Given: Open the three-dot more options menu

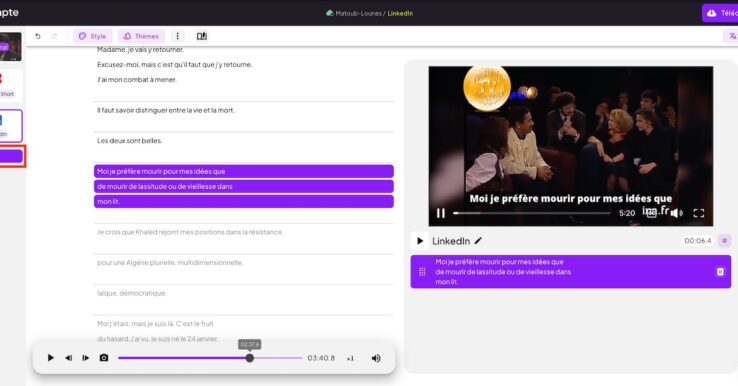Looking at the screenshot, I should tap(177, 36).
